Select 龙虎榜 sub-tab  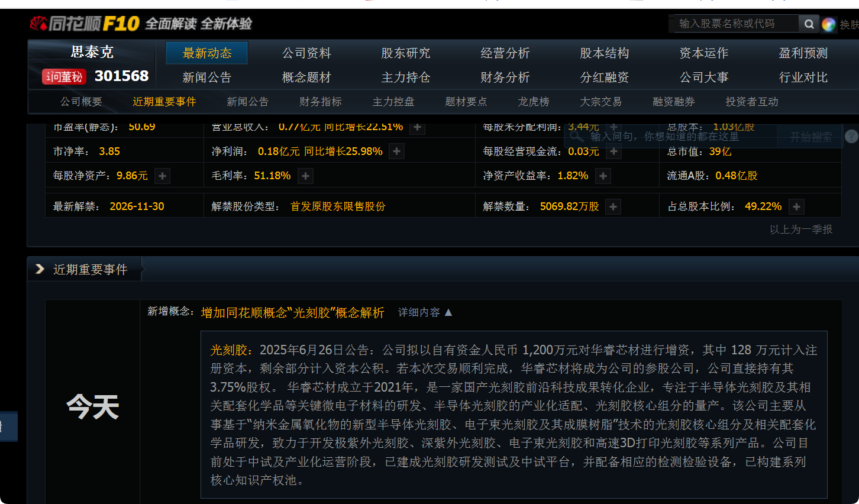click(x=534, y=102)
